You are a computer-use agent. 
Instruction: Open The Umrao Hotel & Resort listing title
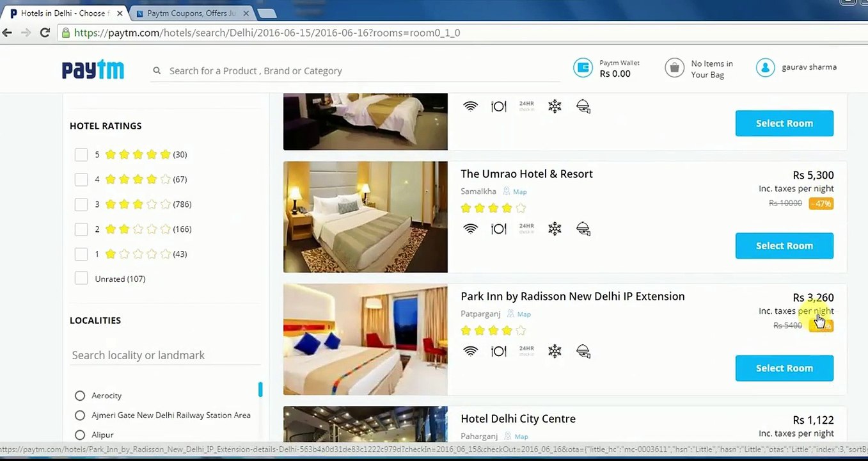click(x=526, y=174)
